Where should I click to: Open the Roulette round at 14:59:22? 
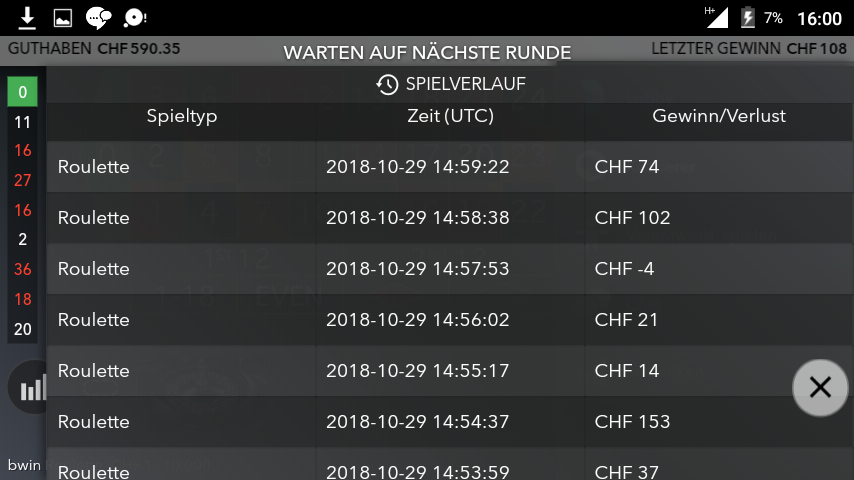click(x=450, y=167)
